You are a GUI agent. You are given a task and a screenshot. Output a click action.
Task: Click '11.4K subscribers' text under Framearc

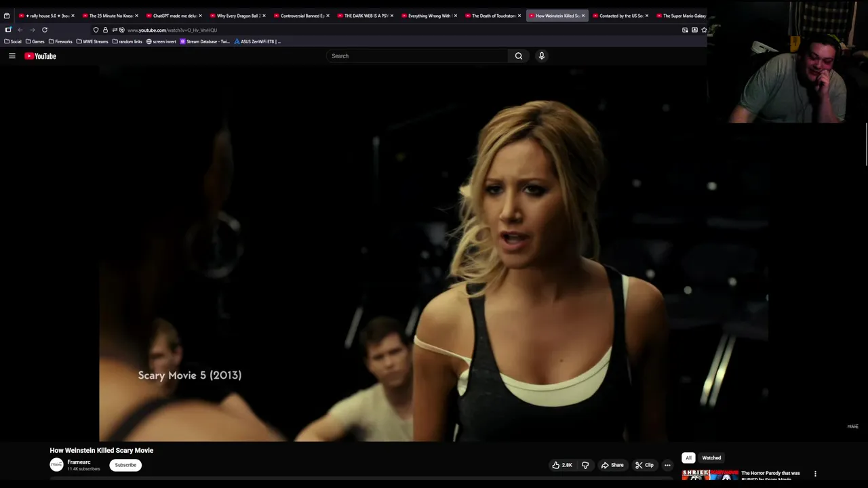click(x=83, y=469)
